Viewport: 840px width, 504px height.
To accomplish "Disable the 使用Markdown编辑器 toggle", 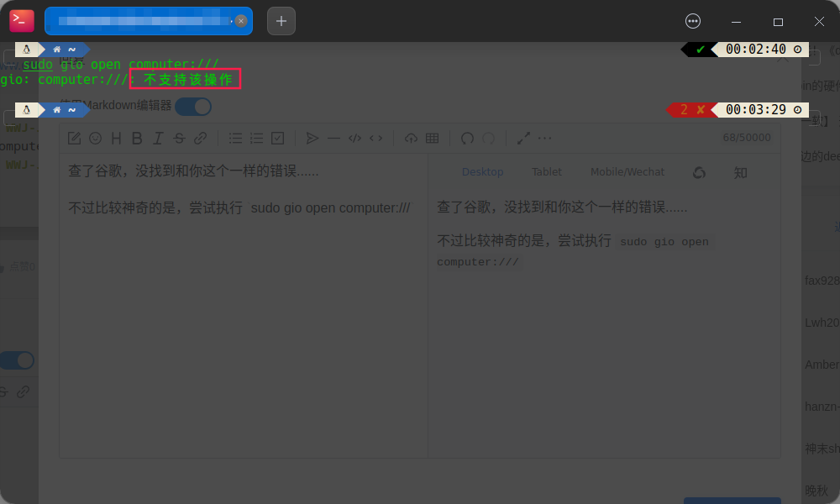I will [193, 107].
